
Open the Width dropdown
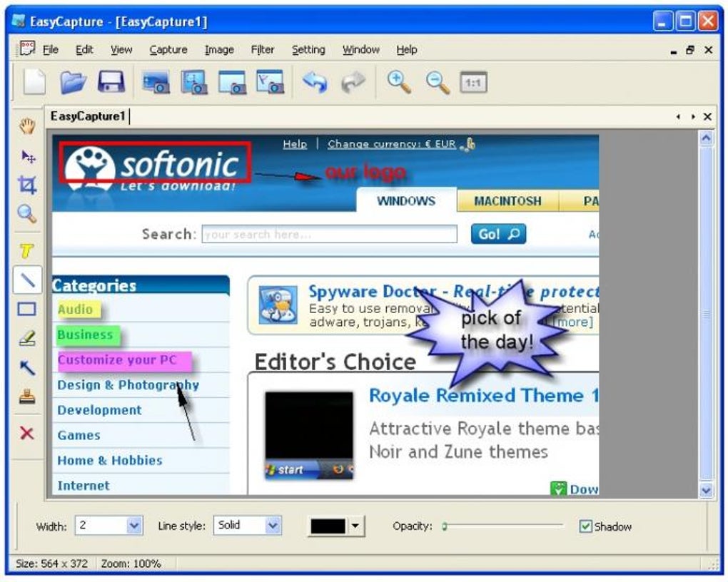tap(134, 526)
